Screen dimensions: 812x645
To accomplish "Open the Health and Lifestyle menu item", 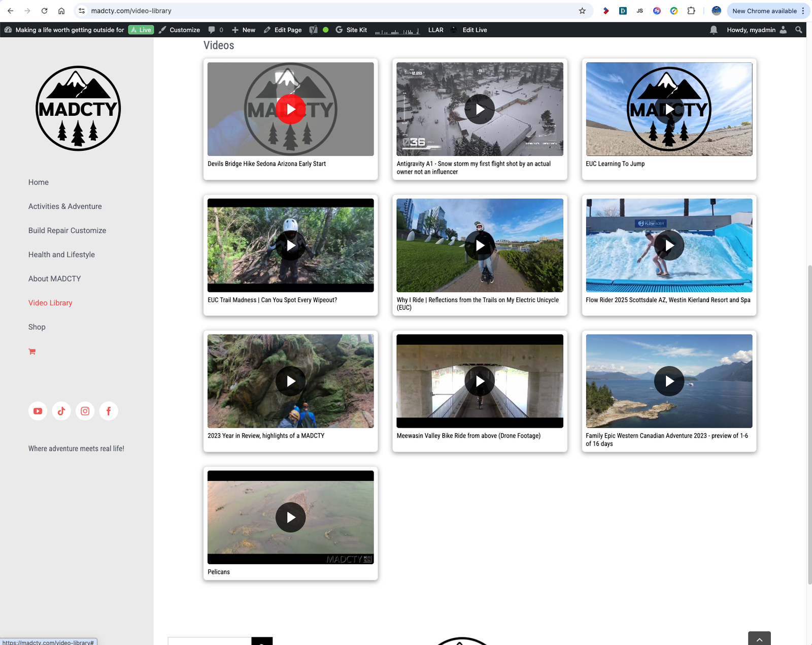I will pyautogui.click(x=61, y=254).
